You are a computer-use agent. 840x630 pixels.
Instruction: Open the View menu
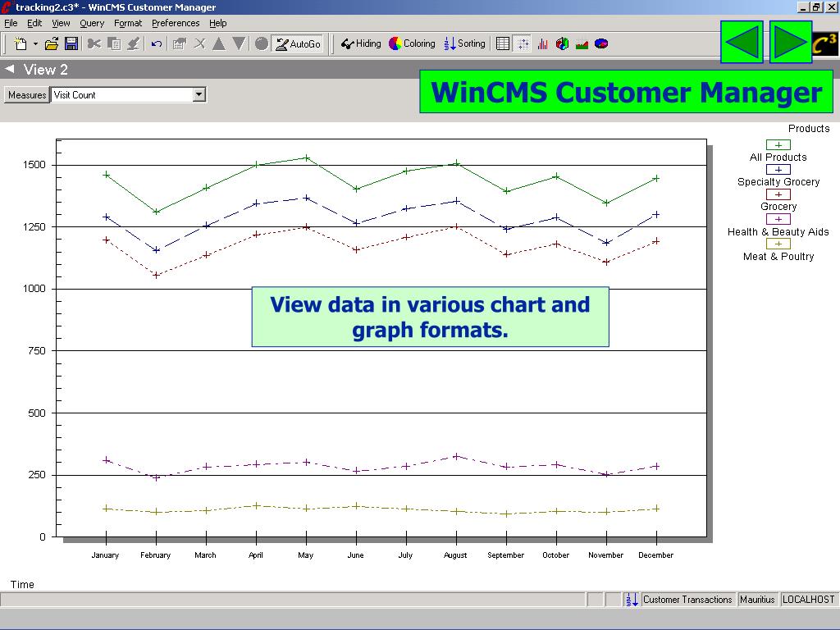(x=61, y=23)
